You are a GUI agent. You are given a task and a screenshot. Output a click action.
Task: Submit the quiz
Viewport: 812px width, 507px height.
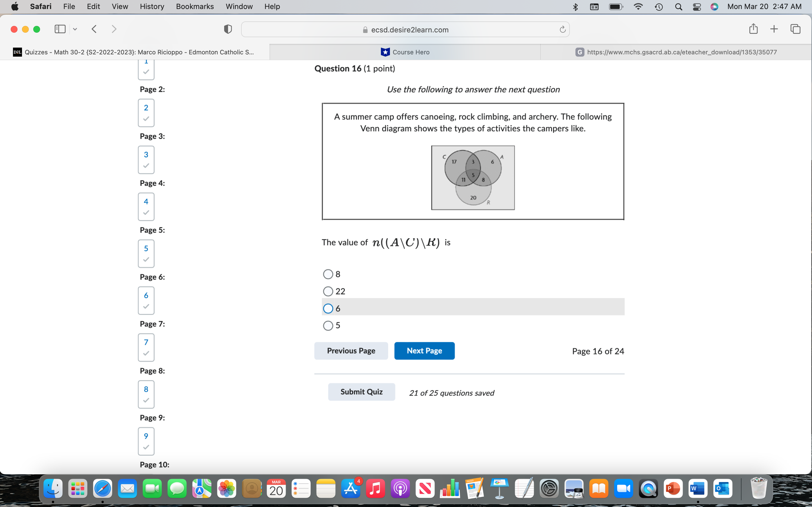click(x=361, y=392)
